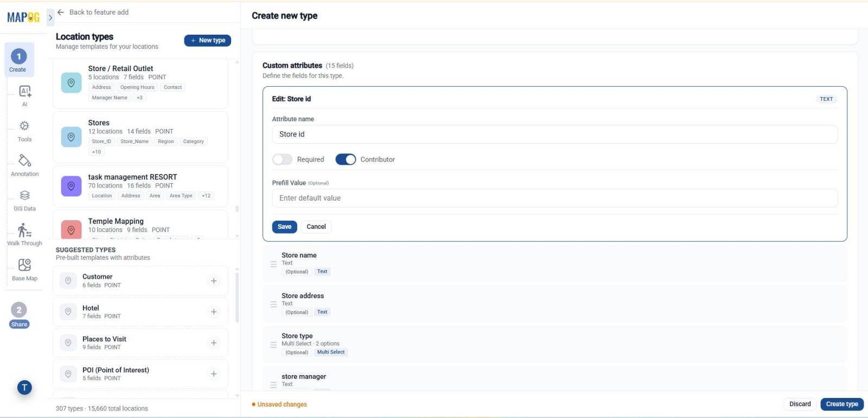Disable the Contributor toggle
This screenshot has height=418, width=868.
[346, 159]
